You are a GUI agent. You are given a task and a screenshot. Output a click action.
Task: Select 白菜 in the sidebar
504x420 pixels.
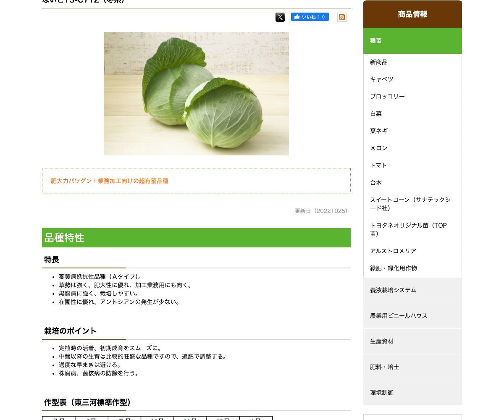pyautogui.click(x=376, y=114)
